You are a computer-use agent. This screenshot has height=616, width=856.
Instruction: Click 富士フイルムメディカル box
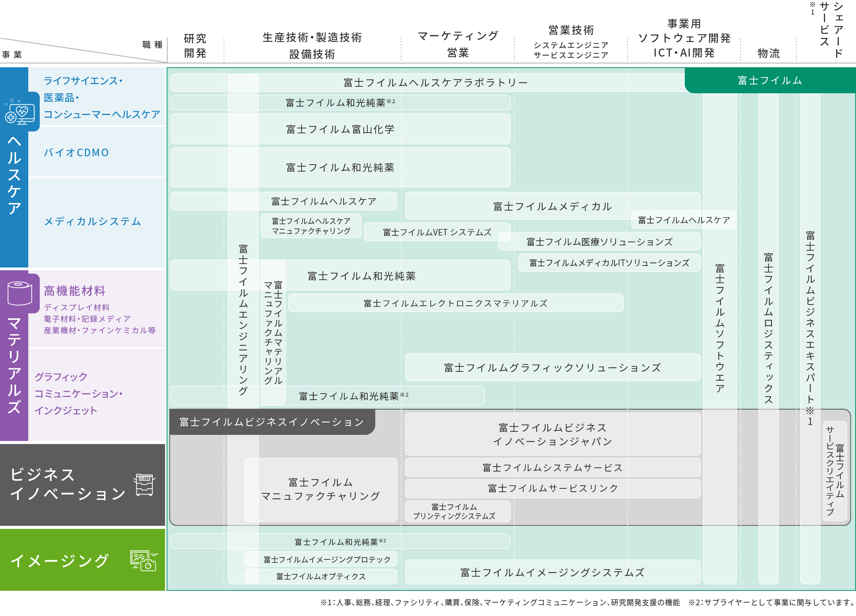(x=553, y=206)
